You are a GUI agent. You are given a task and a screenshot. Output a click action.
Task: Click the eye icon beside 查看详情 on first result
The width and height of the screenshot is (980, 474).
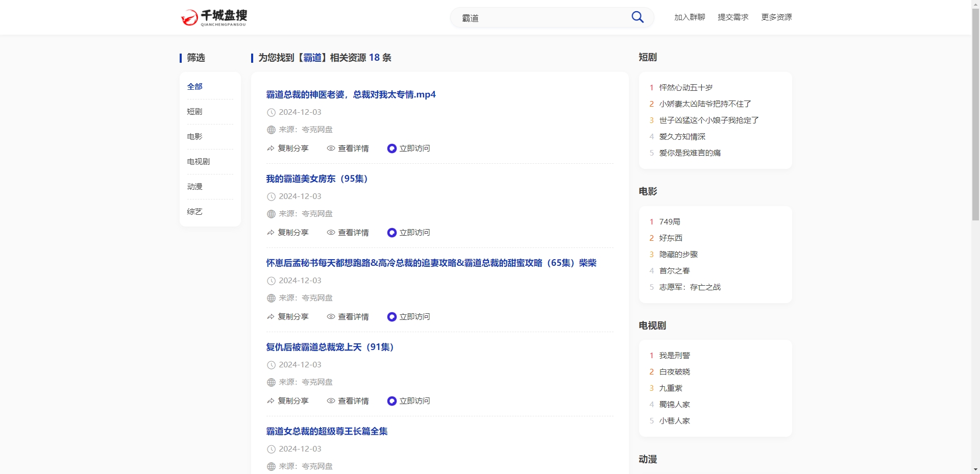click(x=330, y=148)
